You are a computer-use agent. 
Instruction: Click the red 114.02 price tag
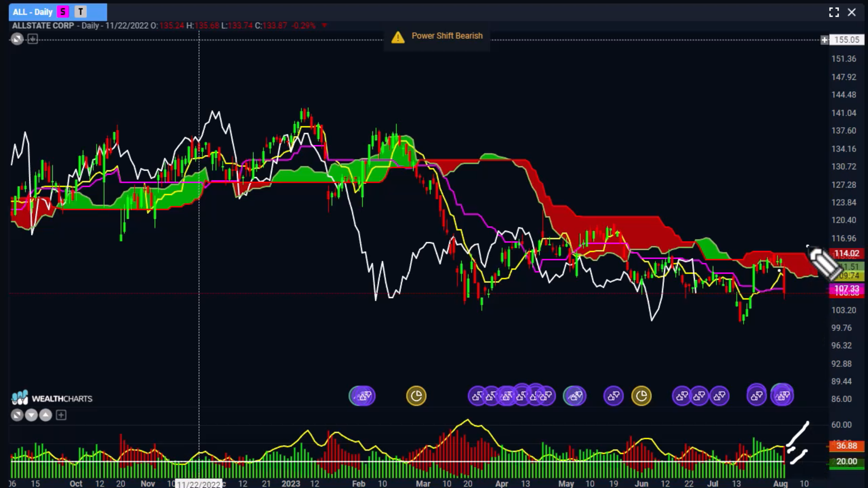pos(846,253)
